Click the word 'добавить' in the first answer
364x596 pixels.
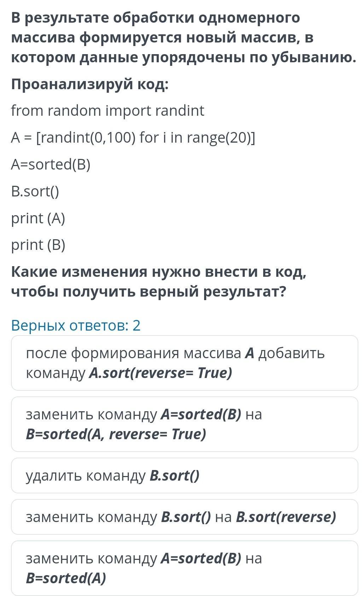pyautogui.click(x=291, y=353)
